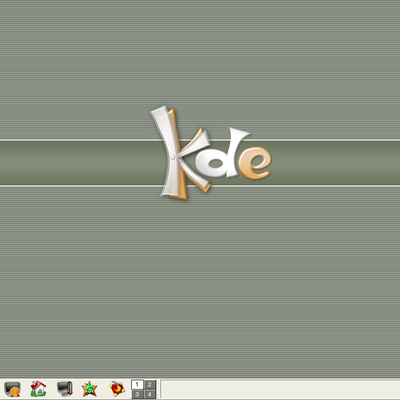400x400 pixels.
Task: Switch to virtual desktop 1
Action: point(137,384)
